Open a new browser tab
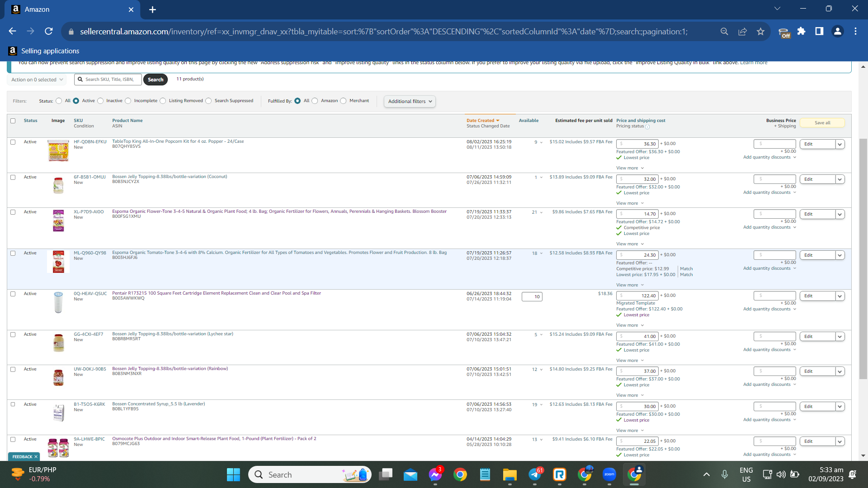 coord(152,9)
